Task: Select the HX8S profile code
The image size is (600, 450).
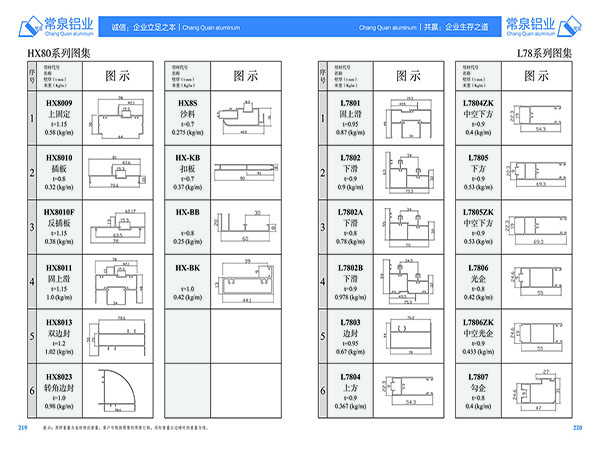Action: [188, 103]
